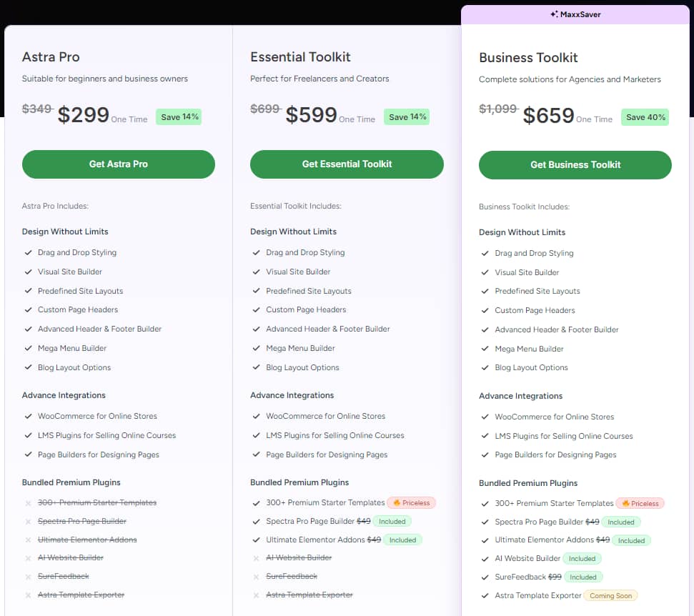Click the checkmark beside Essential Toolkit Visual Site Builder
694x616 pixels.
coord(257,272)
